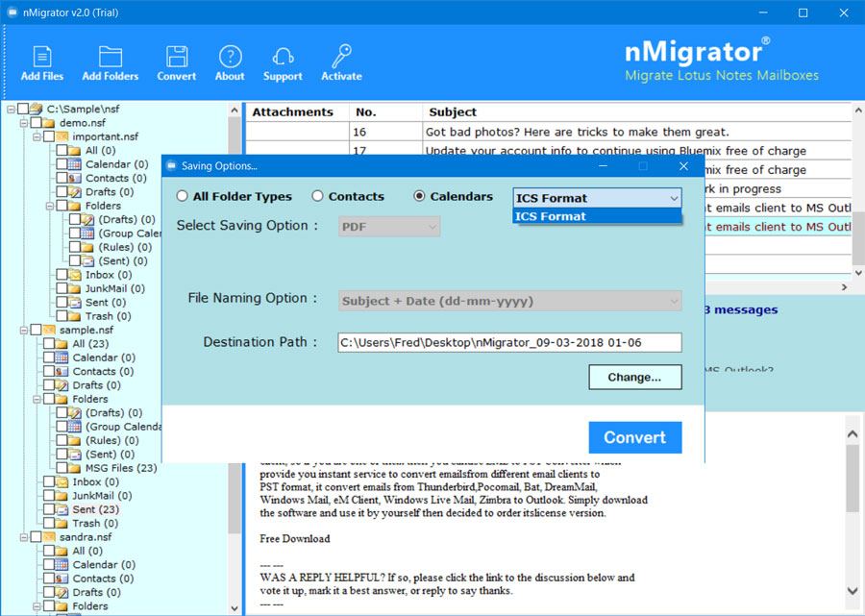The height and width of the screenshot is (616, 865).
Task: Click the Inbox icon under important.nsf
Action: pyautogui.click(x=75, y=275)
